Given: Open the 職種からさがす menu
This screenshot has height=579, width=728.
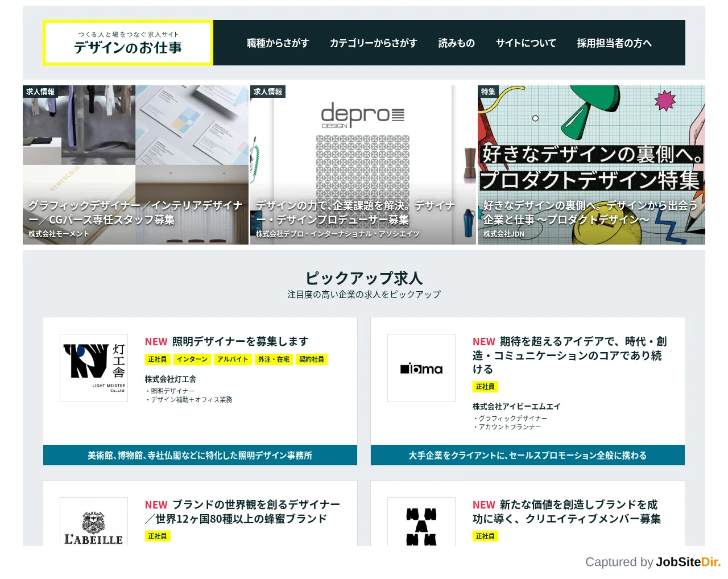Looking at the screenshot, I should tap(278, 43).
